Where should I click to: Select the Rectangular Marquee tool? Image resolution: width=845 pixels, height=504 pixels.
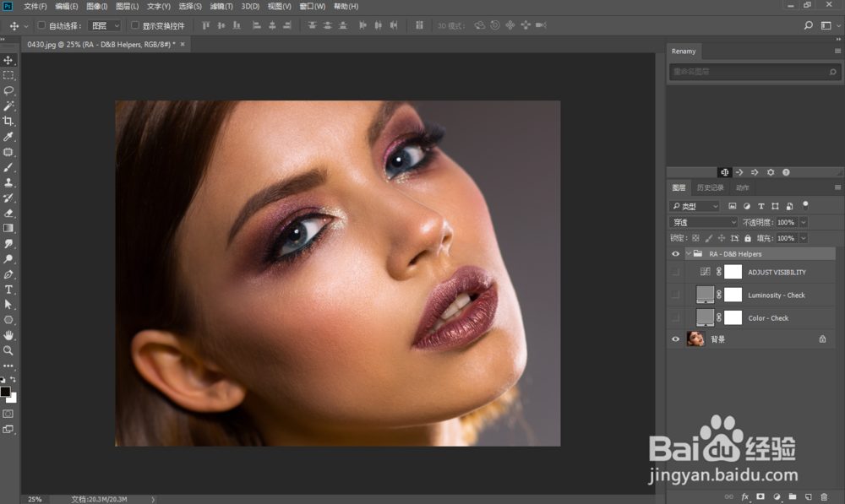[x=8, y=75]
